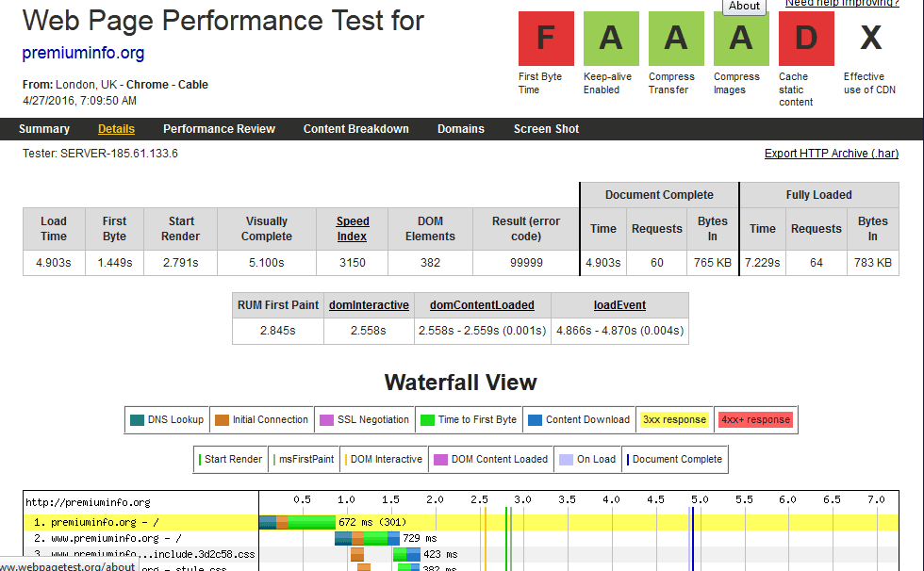Open the premiuminfo.org link
Image resolution: width=924 pixels, height=571 pixels.
(83, 53)
